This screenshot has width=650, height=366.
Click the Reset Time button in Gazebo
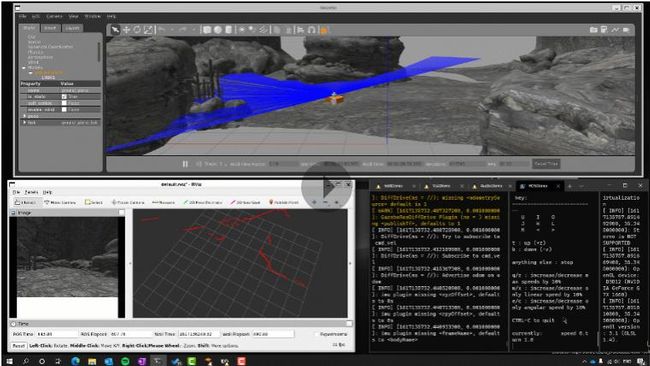point(546,164)
